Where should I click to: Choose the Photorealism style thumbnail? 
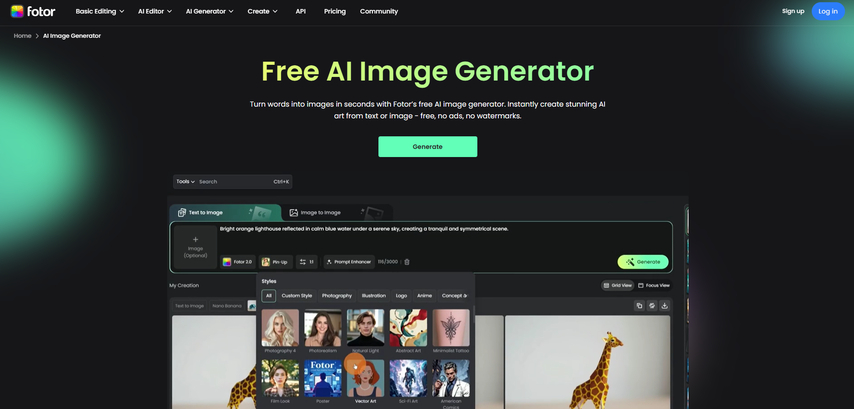tap(323, 328)
